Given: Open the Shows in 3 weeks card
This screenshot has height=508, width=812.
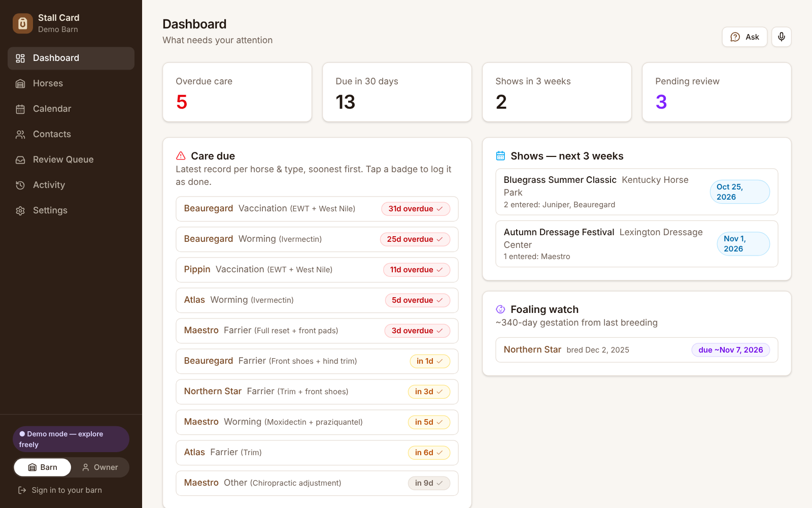Looking at the screenshot, I should click(557, 92).
